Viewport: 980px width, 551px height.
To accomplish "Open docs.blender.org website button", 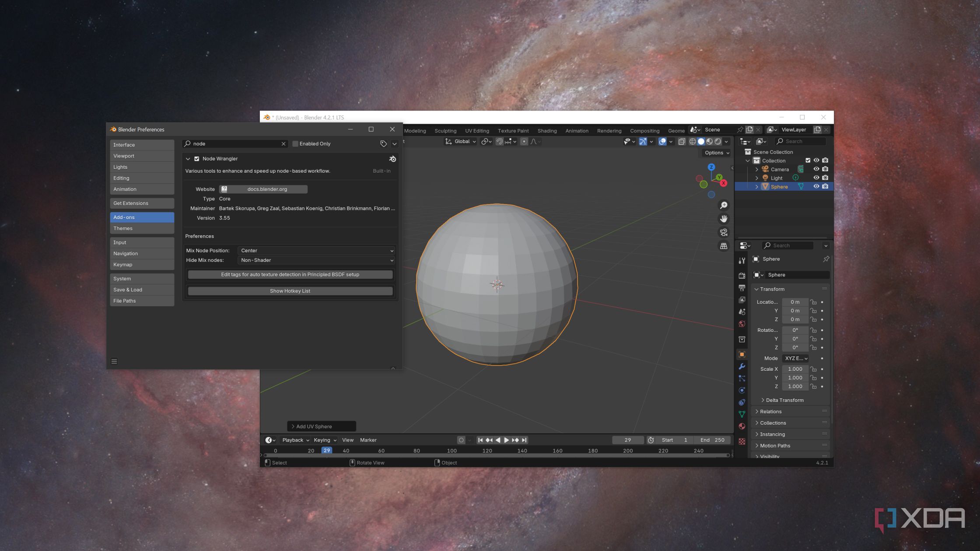I will tap(263, 189).
